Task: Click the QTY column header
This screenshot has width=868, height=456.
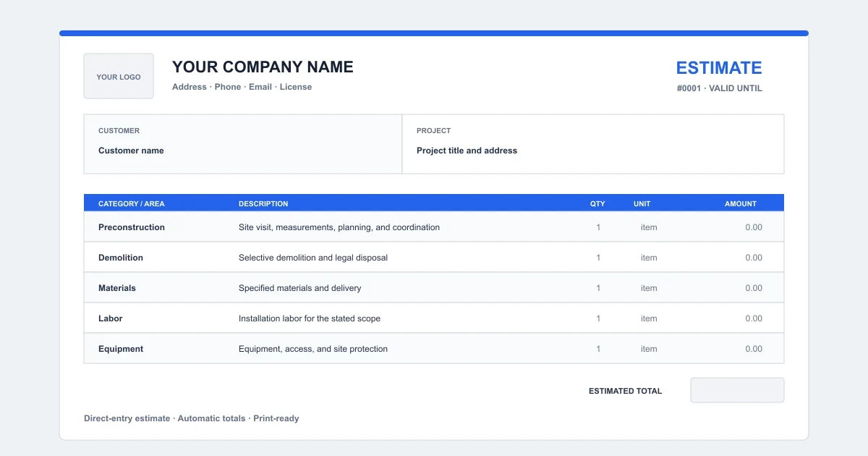Action: (597, 204)
